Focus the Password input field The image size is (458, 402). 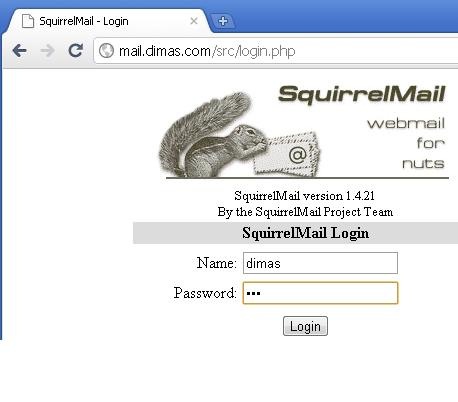[320, 293]
